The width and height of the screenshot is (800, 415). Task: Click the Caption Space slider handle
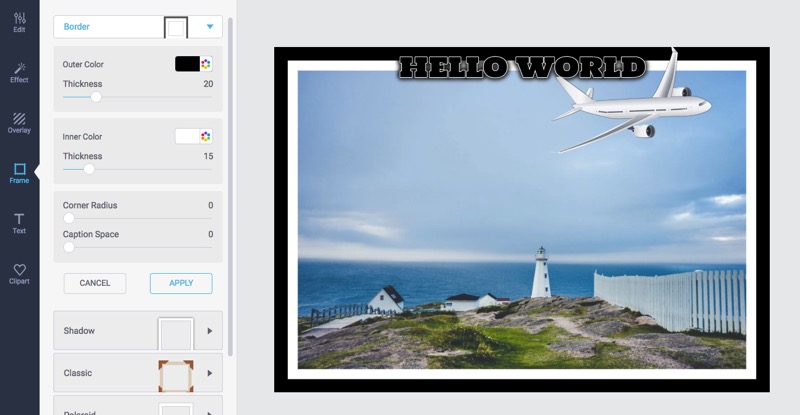(69, 248)
